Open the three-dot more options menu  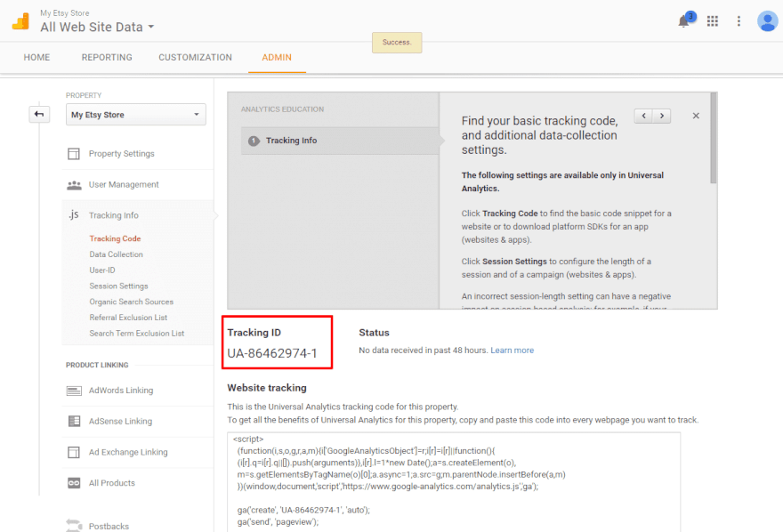pos(739,21)
